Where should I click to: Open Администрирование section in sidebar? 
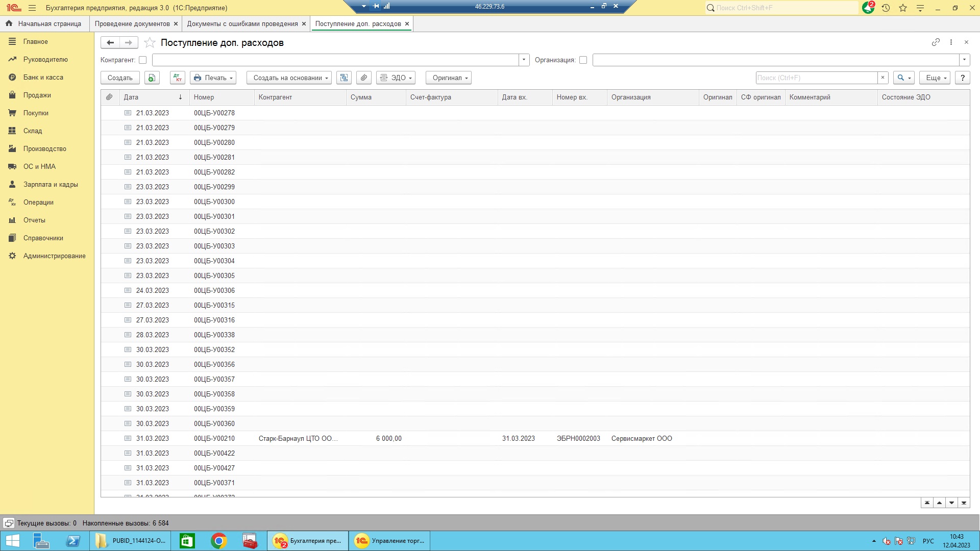click(x=54, y=256)
